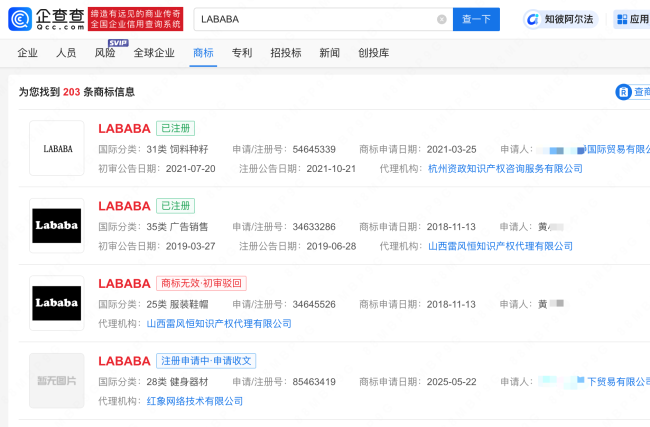Open 山西雷风恒 agency in class 35 row
650x427 pixels.
[x=500, y=246]
